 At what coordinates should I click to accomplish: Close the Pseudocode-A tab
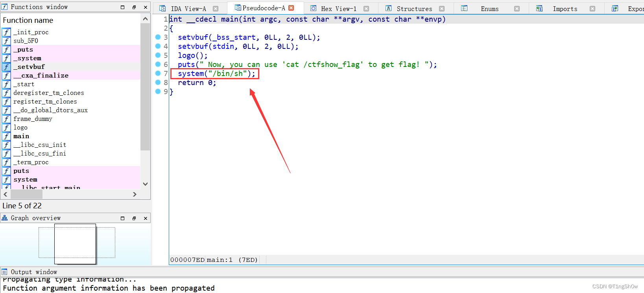click(291, 8)
